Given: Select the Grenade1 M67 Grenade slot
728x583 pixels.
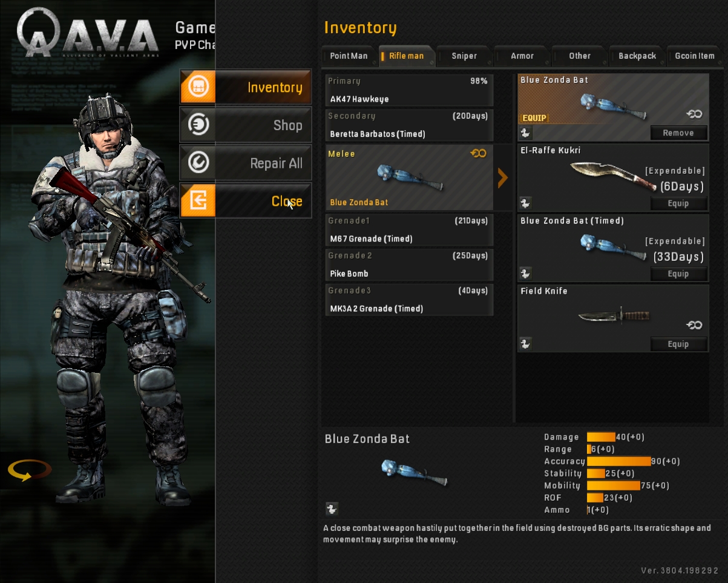Looking at the screenshot, I should point(409,230).
